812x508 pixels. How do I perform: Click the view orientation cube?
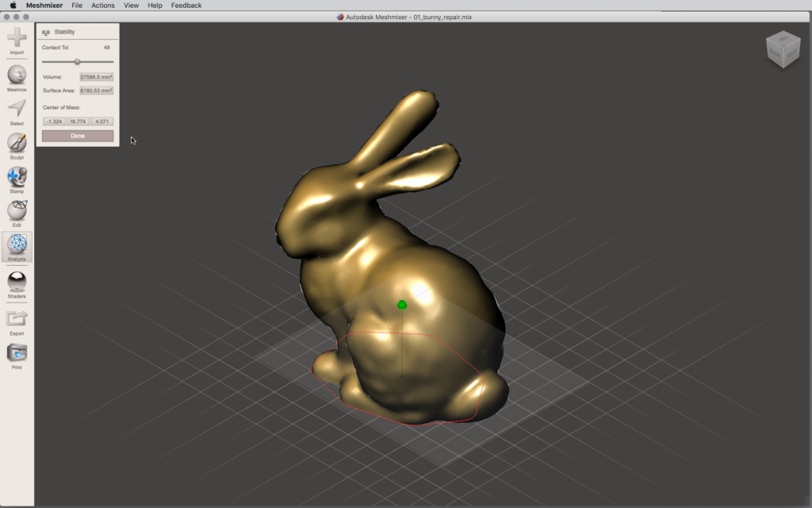782,50
